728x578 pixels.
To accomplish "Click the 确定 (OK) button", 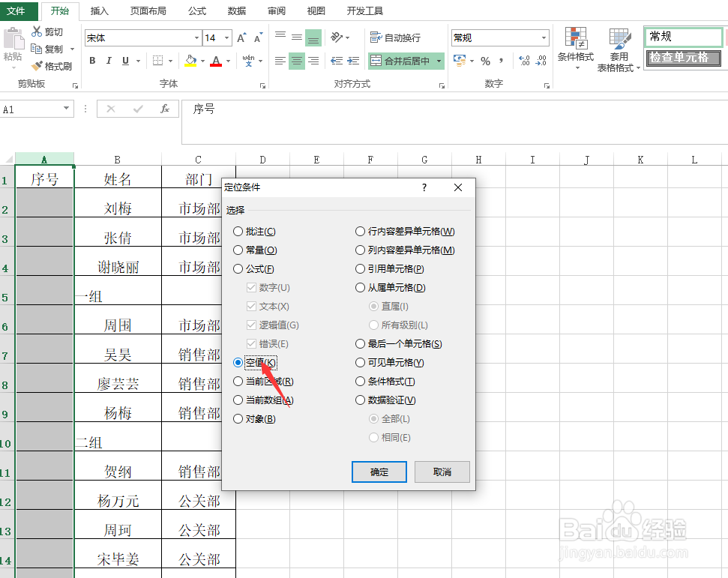I will (379, 472).
